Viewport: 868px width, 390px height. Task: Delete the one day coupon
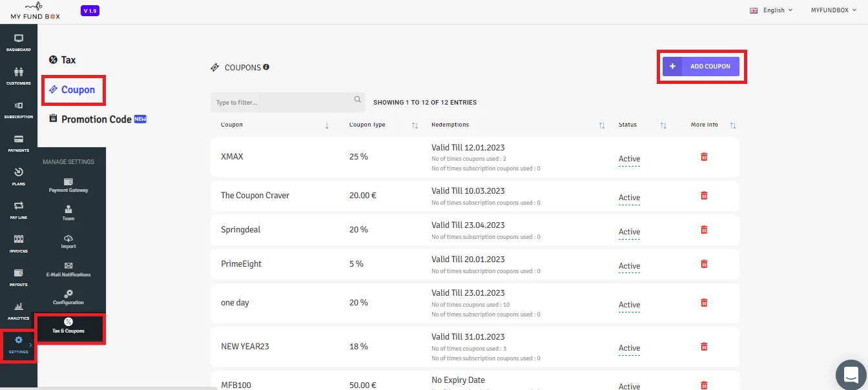pos(704,303)
